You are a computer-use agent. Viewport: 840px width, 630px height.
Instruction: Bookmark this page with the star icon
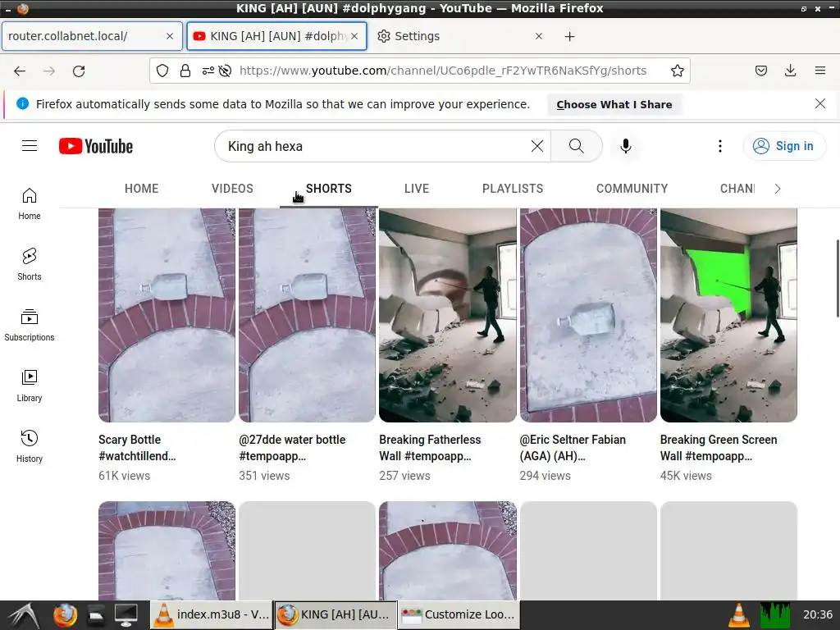(x=677, y=71)
